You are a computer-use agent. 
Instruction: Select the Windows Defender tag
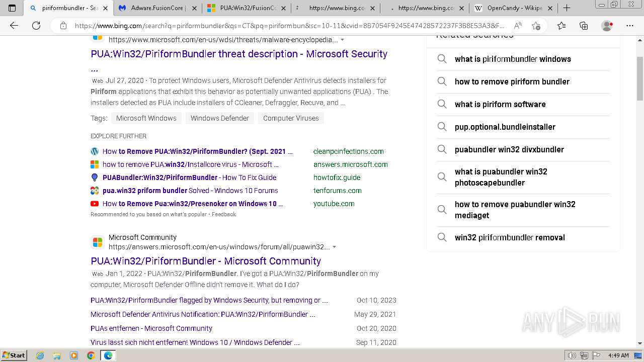219,118
